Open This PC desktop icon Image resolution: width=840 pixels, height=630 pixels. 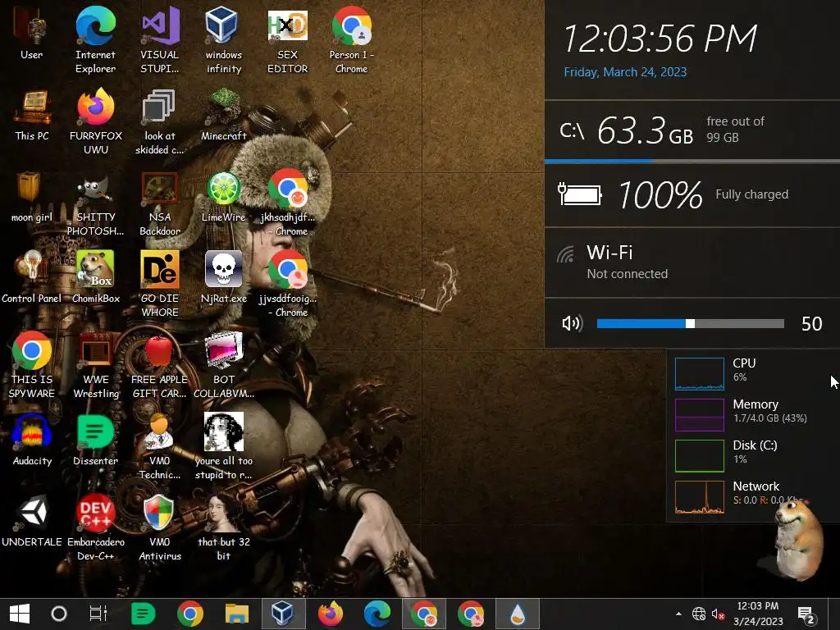coord(32,115)
